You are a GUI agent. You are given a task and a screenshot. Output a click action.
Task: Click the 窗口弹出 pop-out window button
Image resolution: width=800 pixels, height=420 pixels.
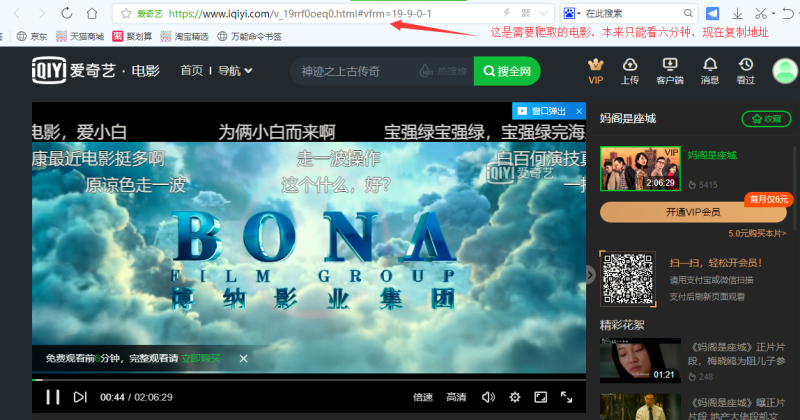pos(542,111)
